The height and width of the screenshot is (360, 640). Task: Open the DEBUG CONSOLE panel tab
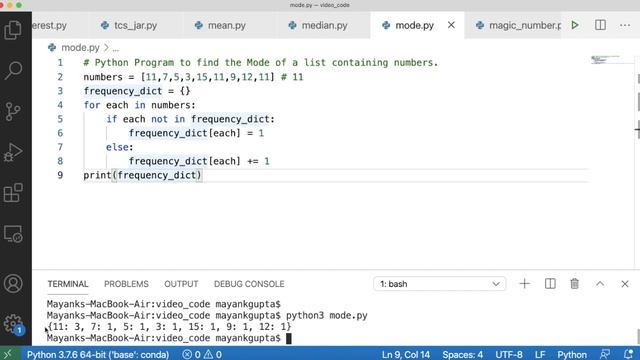(x=249, y=284)
